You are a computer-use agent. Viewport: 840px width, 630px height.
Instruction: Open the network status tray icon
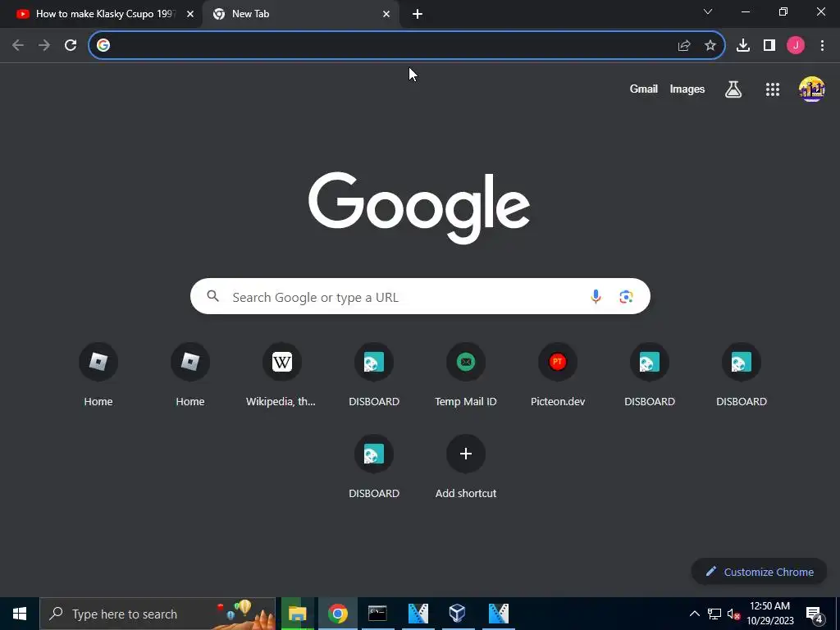[714, 614]
